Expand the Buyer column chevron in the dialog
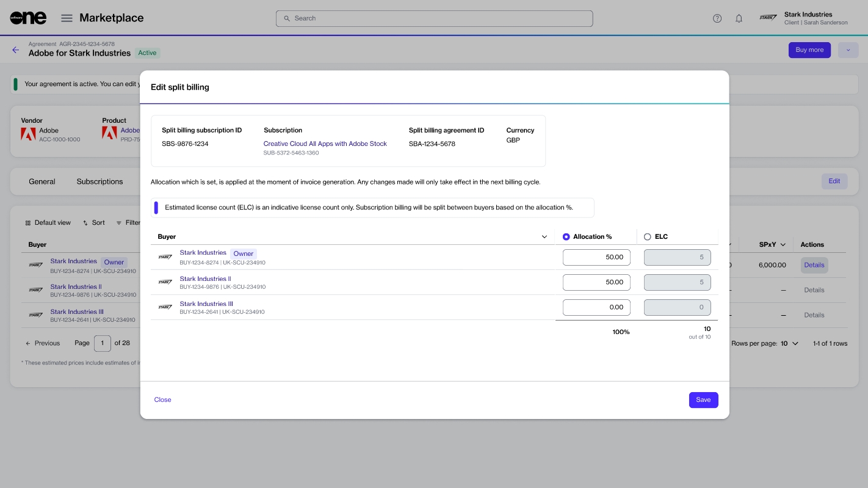The width and height of the screenshot is (868, 488). 544,237
